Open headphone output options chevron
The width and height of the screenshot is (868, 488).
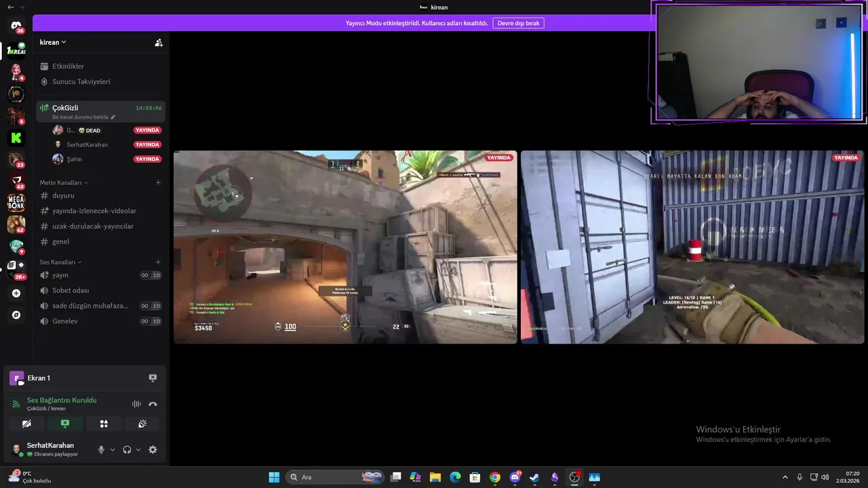(x=138, y=449)
